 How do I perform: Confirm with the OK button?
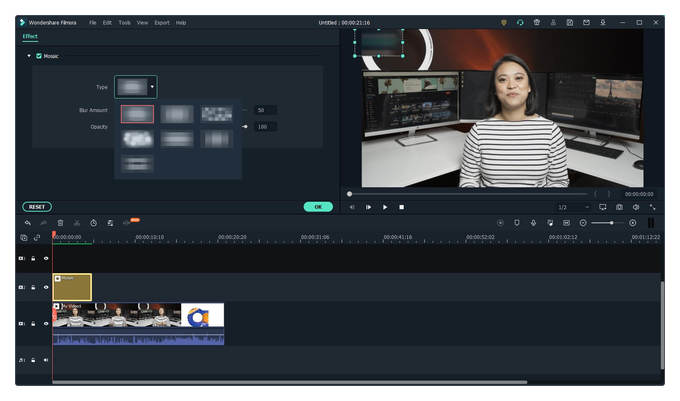[x=318, y=207]
